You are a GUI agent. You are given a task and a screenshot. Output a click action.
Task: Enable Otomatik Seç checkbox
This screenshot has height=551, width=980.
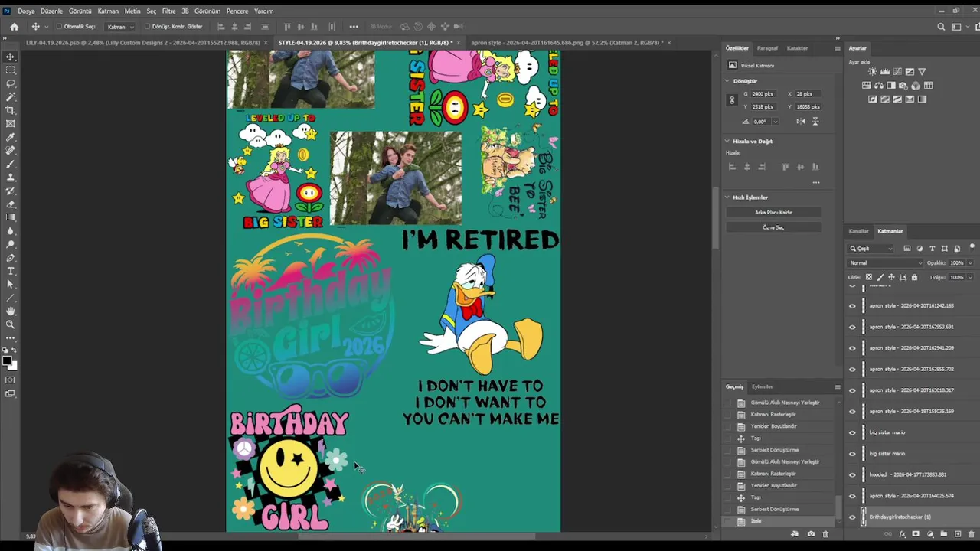pos(59,27)
